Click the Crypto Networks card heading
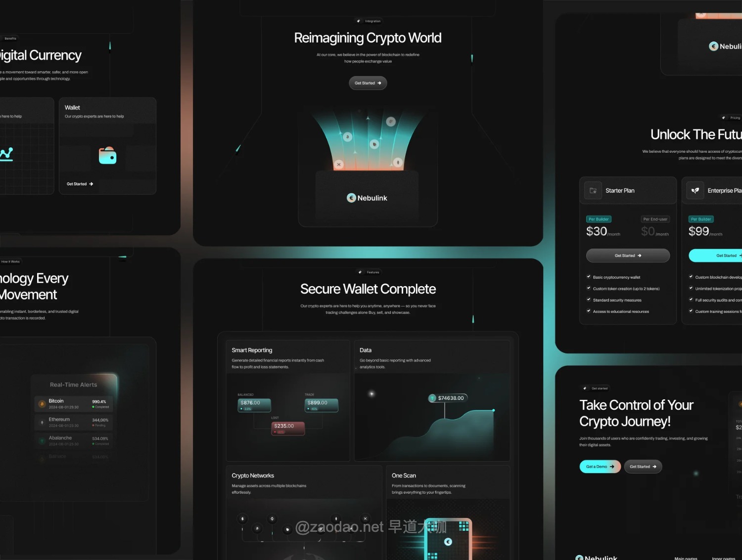Screen dimensions: 742x560 [x=253, y=475]
